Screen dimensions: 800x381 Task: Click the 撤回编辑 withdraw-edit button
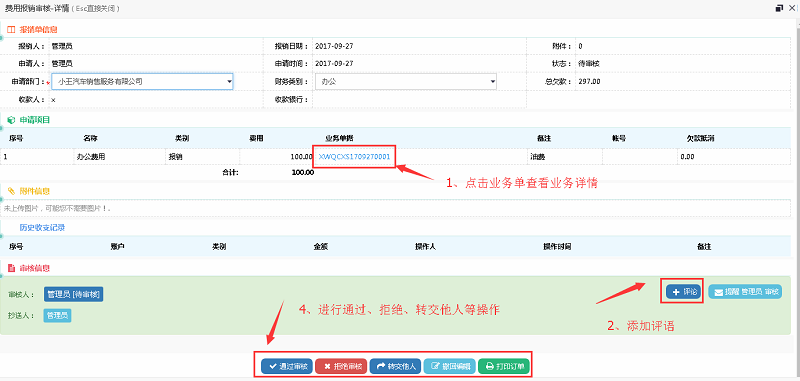coord(449,366)
